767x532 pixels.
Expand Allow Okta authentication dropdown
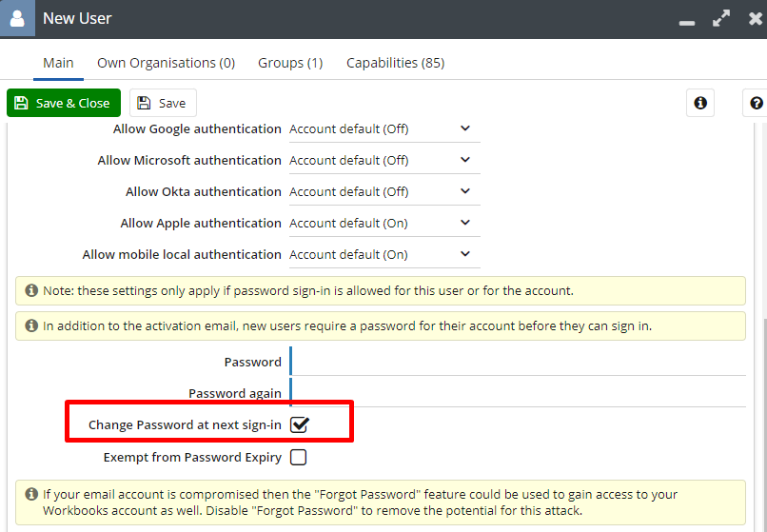[384, 191]
